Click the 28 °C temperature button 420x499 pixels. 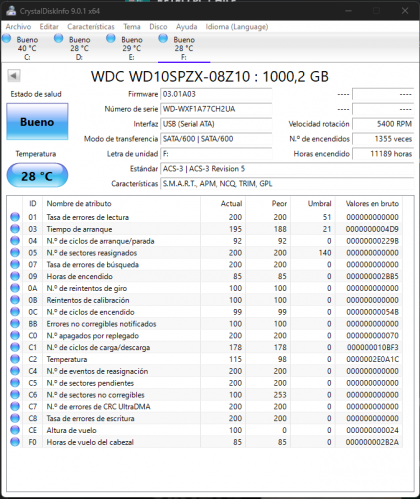point(37,176)
